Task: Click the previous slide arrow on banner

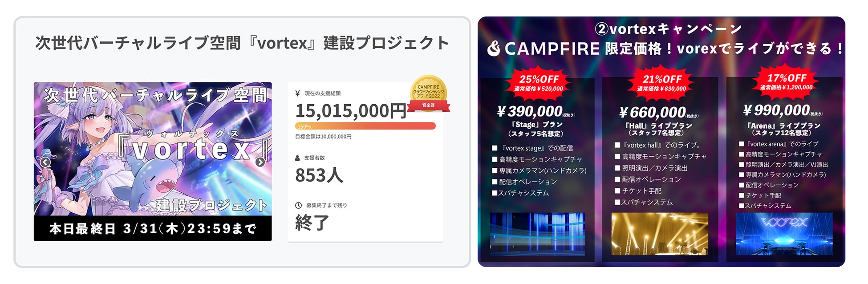Action: pos(45,162)
